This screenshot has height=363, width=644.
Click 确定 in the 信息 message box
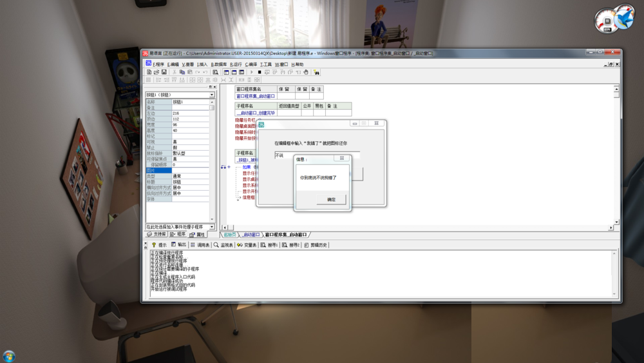tap(331, 199)
